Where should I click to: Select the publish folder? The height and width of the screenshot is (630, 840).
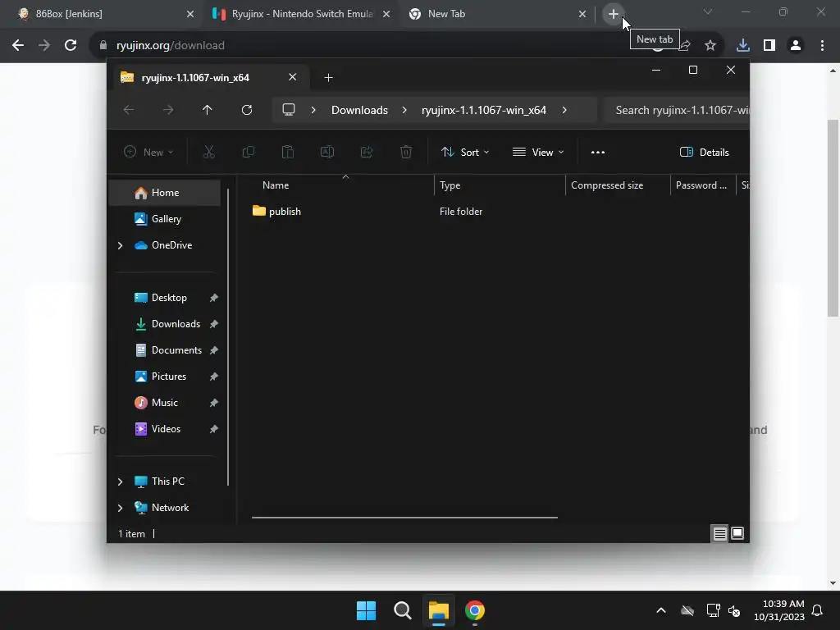[x=284, y=211]
